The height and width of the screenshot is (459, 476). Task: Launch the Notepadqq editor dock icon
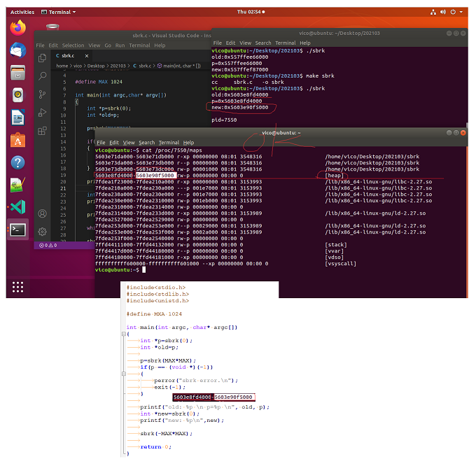[x=18, y=185]
